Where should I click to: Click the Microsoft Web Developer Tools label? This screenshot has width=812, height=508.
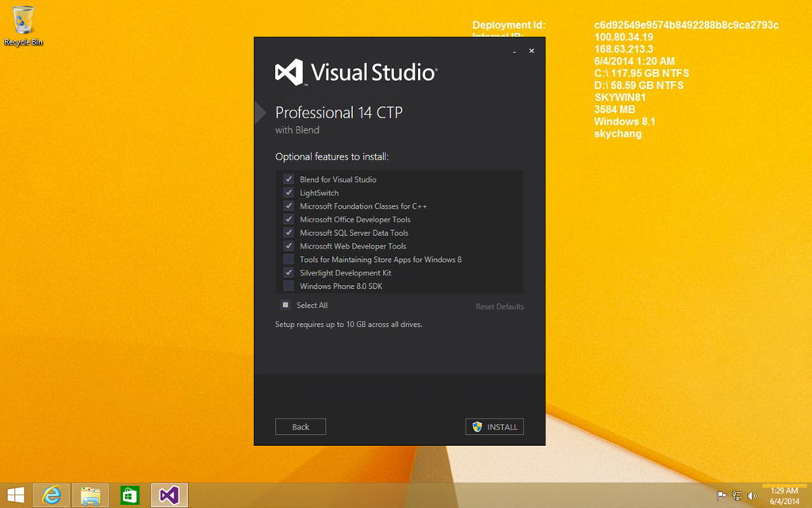(353, 246)
